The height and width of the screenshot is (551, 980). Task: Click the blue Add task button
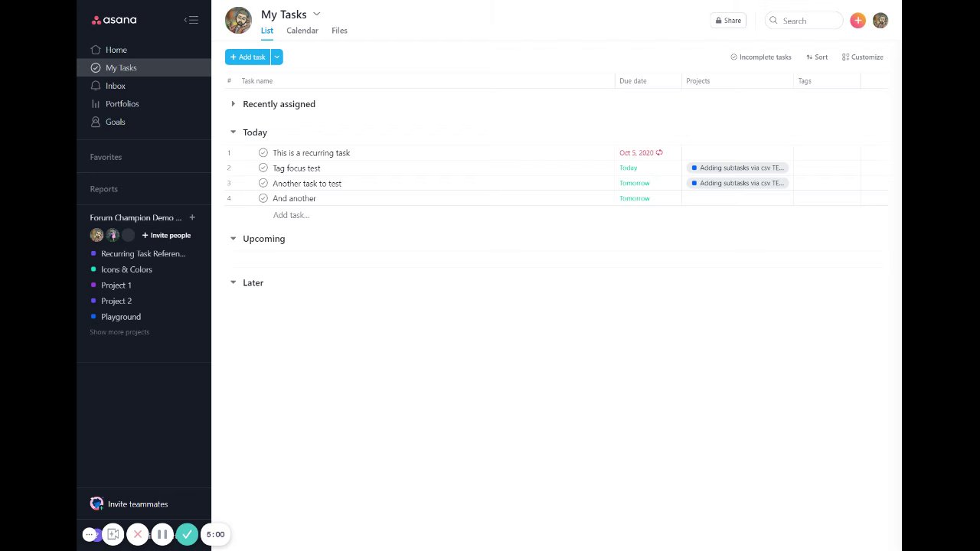coord(247,57)
